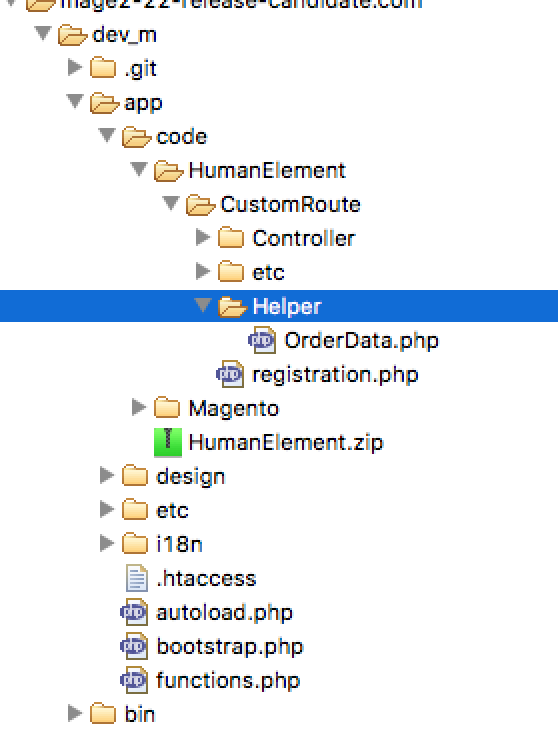Image resolution: width=558 pixels, height=734 pixels.
Task: Click the app open folder icon
Action: click(104, 103)
